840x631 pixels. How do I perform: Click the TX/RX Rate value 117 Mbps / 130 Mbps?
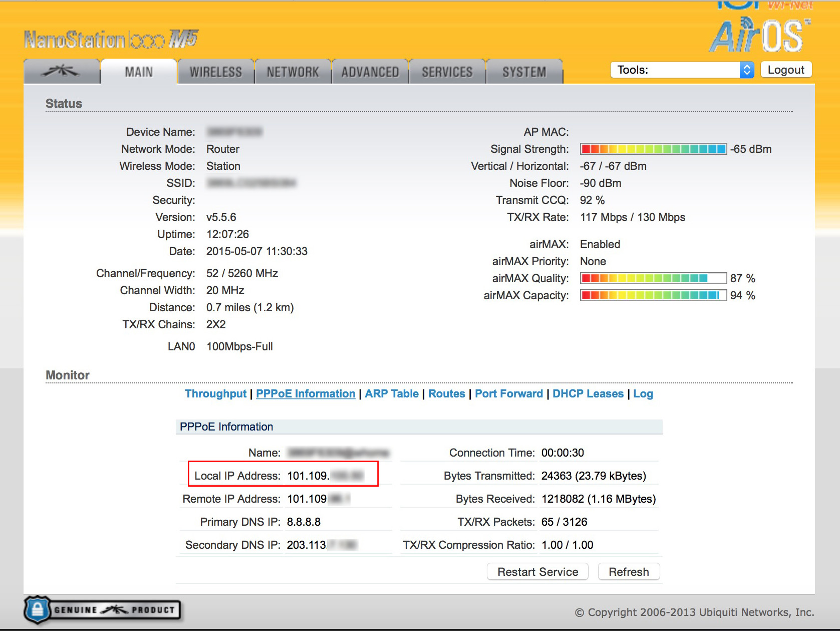tap(633, 217)
